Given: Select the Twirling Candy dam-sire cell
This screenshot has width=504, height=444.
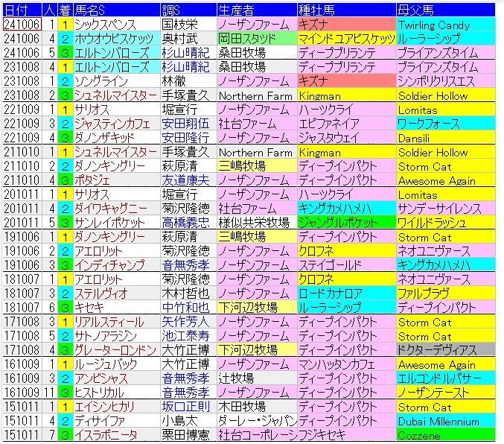Looking at the screenshot, I should coord(434,25).
